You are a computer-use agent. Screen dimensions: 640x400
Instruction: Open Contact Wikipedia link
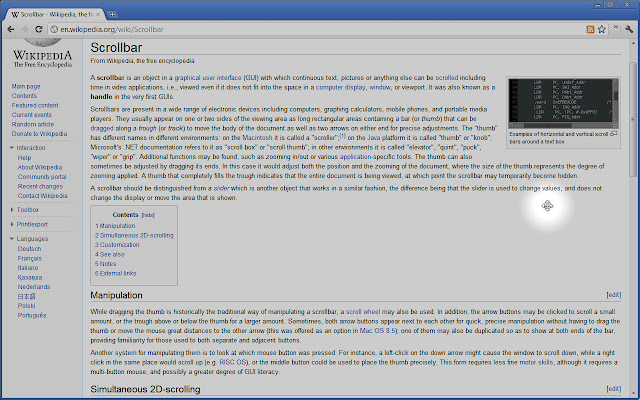(42, 196)
